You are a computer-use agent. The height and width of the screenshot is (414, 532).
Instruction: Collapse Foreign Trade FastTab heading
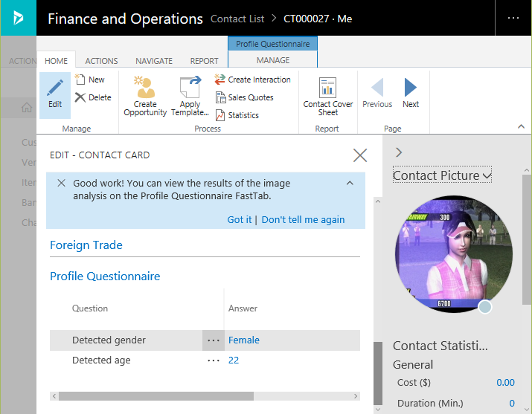(86, 245)
